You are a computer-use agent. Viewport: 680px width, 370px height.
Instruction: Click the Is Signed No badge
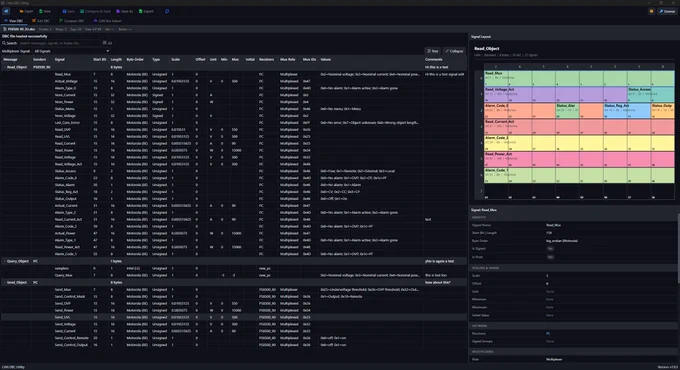coord(550,249)
